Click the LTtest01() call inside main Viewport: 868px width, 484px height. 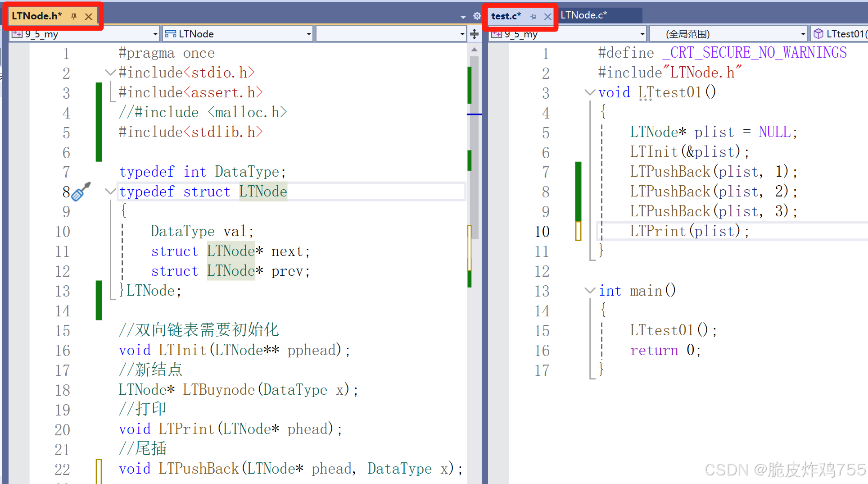coord(674,330)
